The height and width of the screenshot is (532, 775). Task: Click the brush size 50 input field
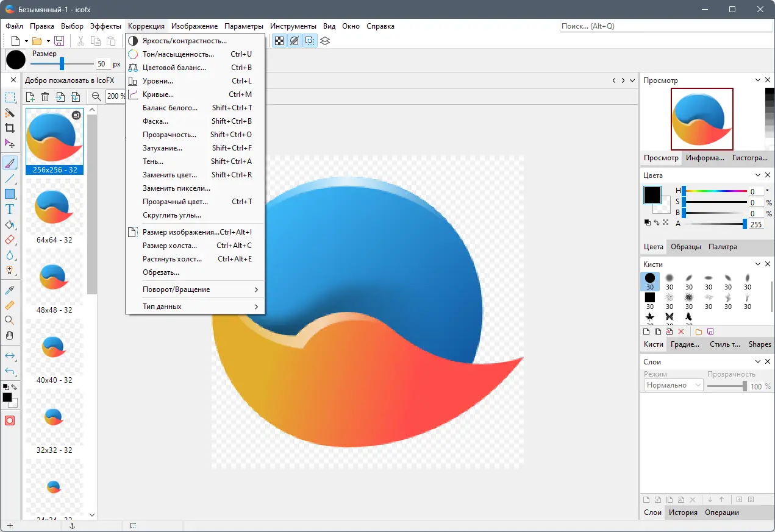(103, 64)
